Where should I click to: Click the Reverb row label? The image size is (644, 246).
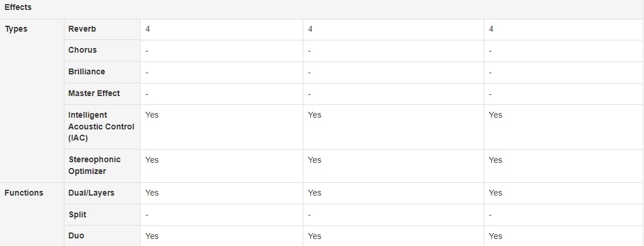click(x=82, y=29)
